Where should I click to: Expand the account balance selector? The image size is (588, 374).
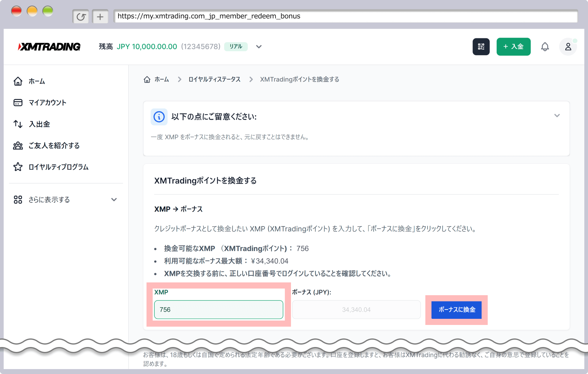pos(259,47)
